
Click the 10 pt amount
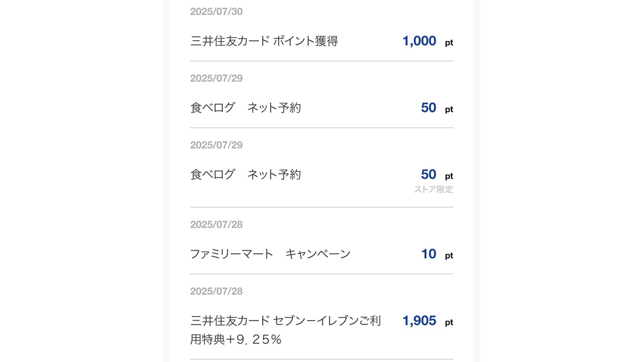click(x=428, y=254)
